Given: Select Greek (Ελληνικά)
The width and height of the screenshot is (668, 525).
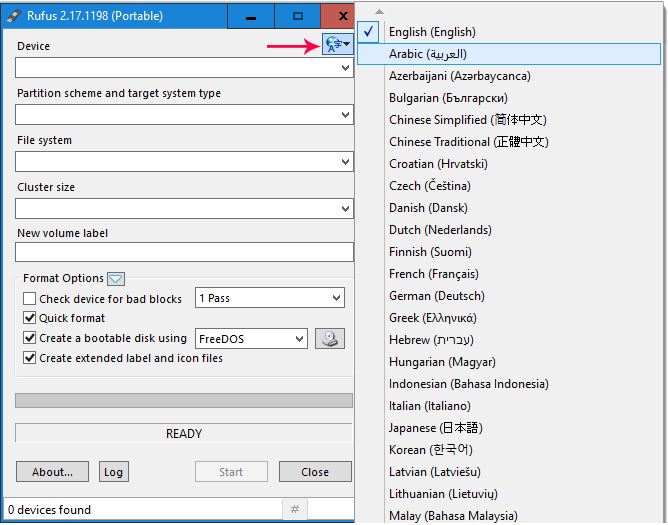Looking at the screenshot, I should (509, 318).
